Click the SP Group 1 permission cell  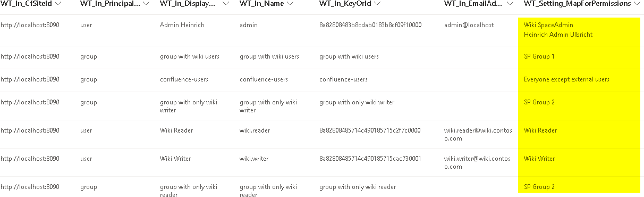click(x=579, y=56)
